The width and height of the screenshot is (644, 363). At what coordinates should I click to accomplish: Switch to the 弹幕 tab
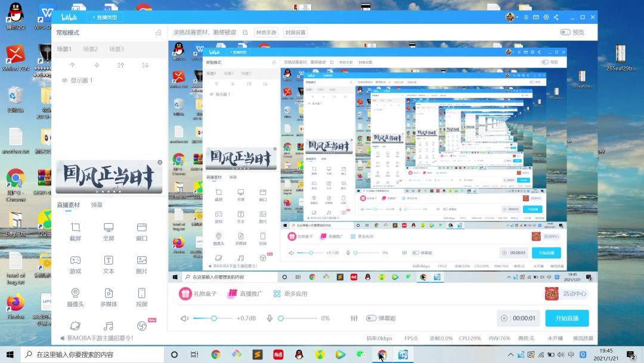(x=97, y=205)
